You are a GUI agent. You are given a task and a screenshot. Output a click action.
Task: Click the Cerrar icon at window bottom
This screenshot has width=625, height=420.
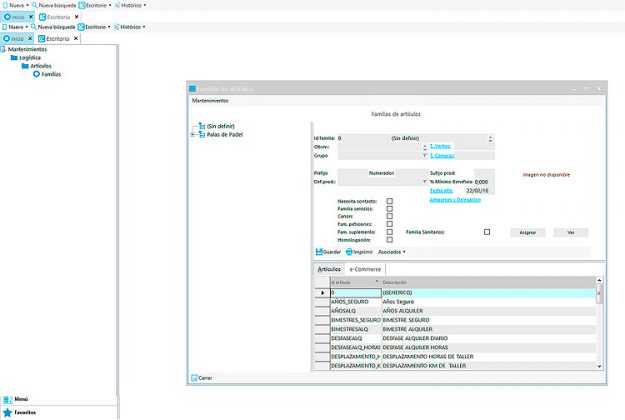[x=193, y=378]
